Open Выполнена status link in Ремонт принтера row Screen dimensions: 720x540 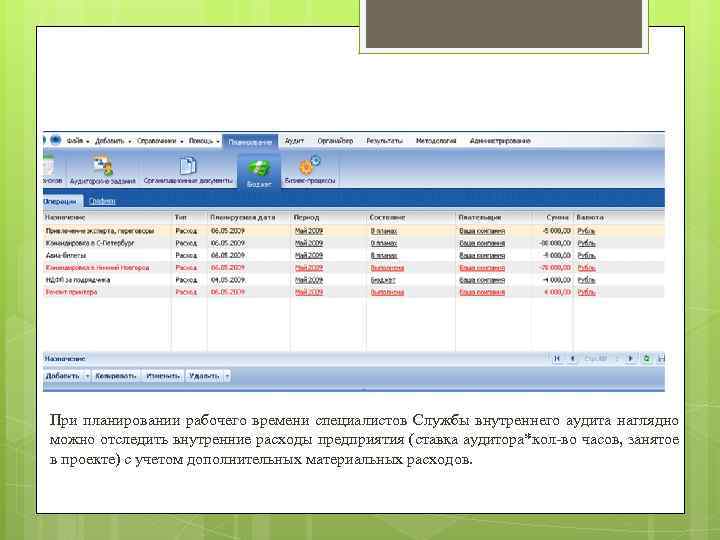[387, 292]
